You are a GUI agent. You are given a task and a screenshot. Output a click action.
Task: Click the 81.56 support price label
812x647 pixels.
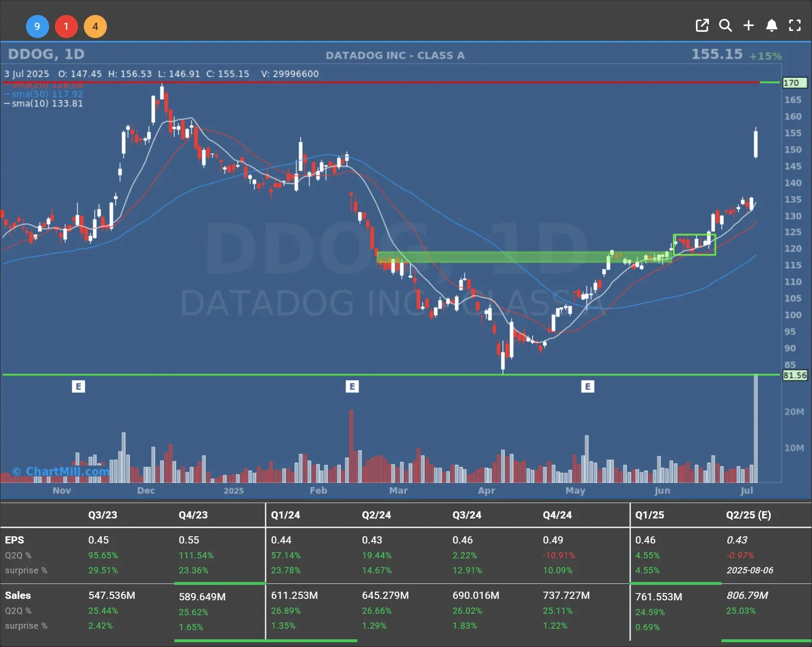pos(795,375)
